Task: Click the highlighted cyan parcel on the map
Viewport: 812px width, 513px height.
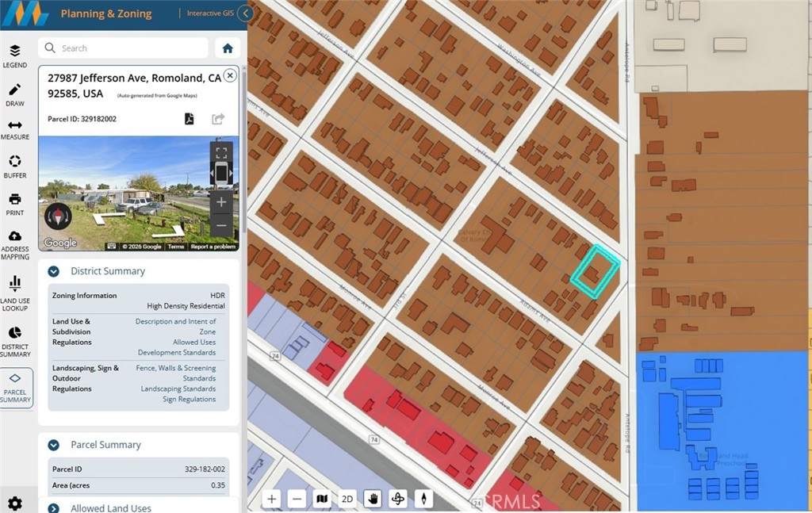Action: coord(595,271)
